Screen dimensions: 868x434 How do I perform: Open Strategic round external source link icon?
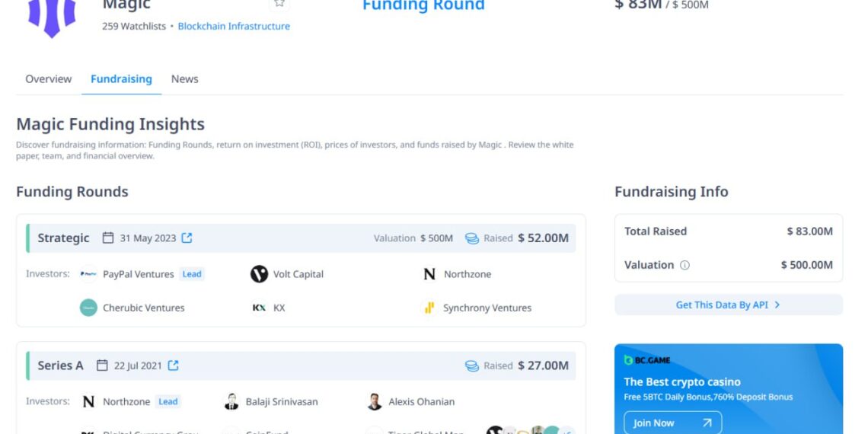(x=187, y=238)
